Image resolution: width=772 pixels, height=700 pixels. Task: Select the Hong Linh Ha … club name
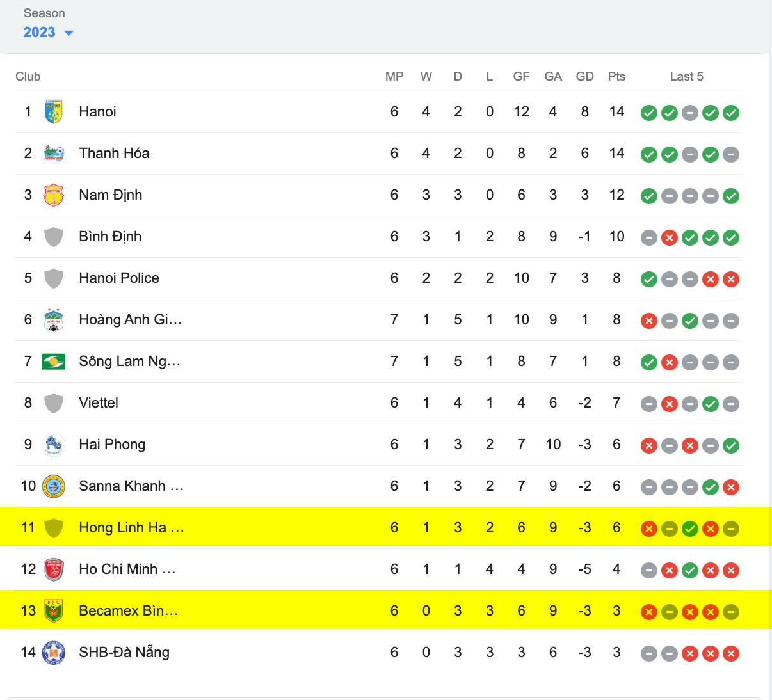(x=131, y=528)
